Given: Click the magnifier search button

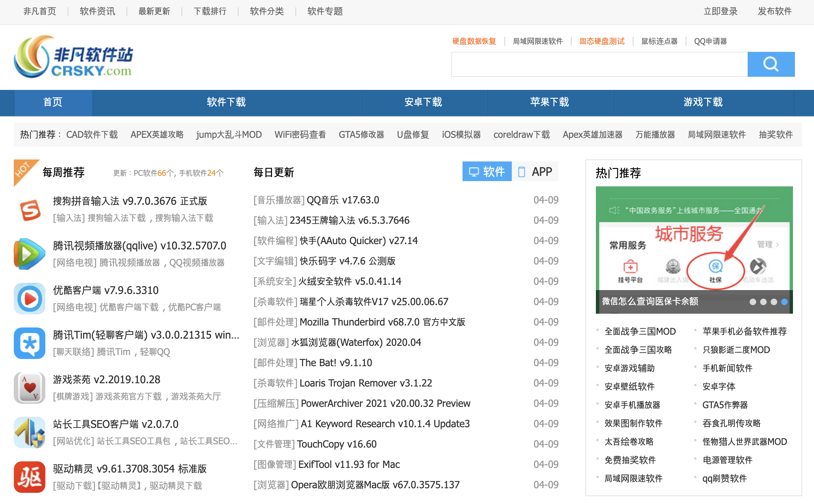Looking at the screenshot, I should coord(771,64).
